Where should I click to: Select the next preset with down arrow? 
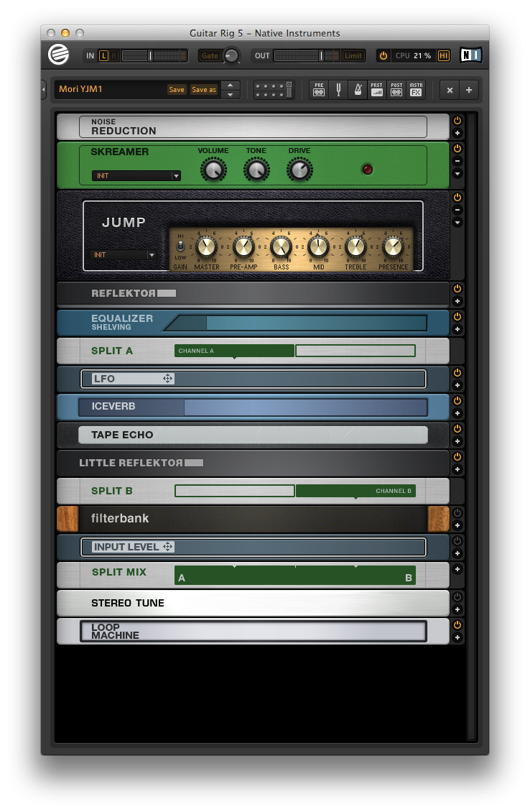[x=231, y=95]
